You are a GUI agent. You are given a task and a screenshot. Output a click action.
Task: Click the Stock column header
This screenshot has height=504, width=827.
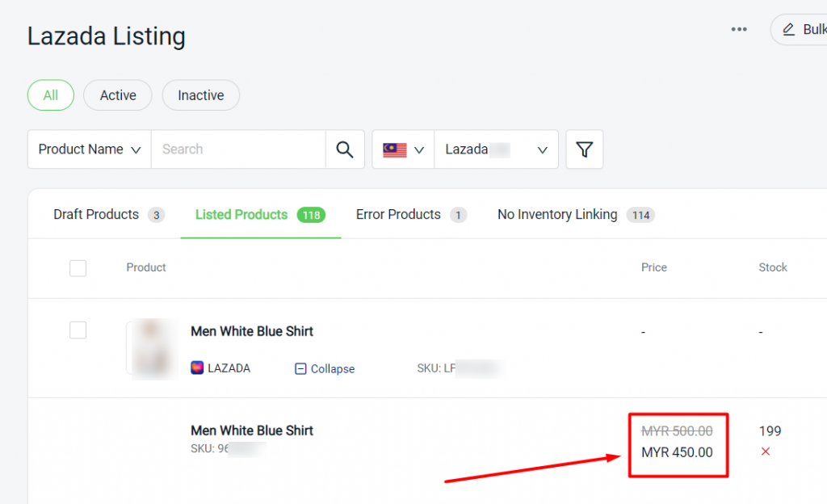click(x=773, y=267)
